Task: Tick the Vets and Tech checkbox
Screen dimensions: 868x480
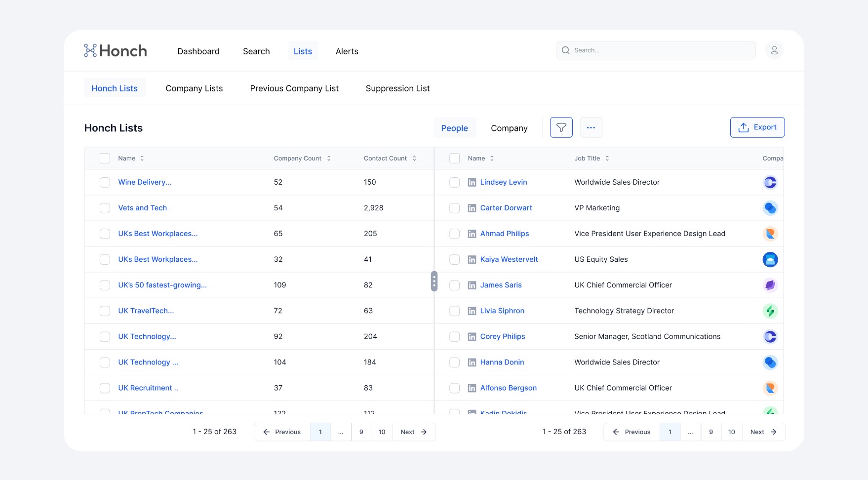Action: pyautogui.click(x=105, y=208)
